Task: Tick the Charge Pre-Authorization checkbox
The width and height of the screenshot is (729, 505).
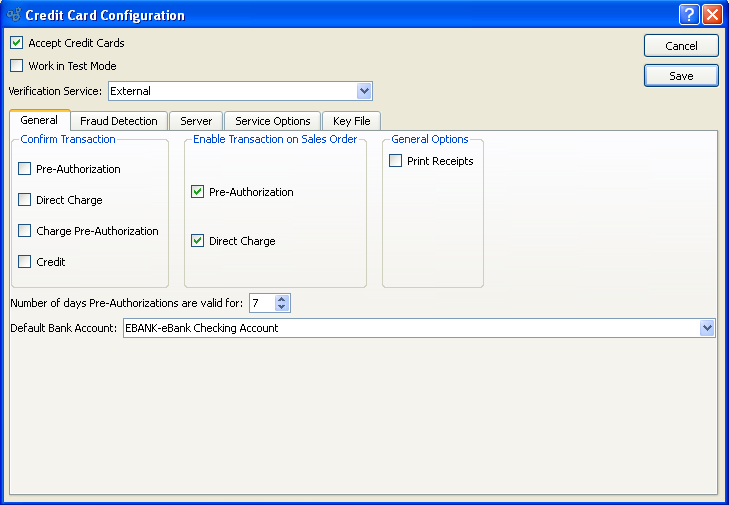Action: [25, 231]
